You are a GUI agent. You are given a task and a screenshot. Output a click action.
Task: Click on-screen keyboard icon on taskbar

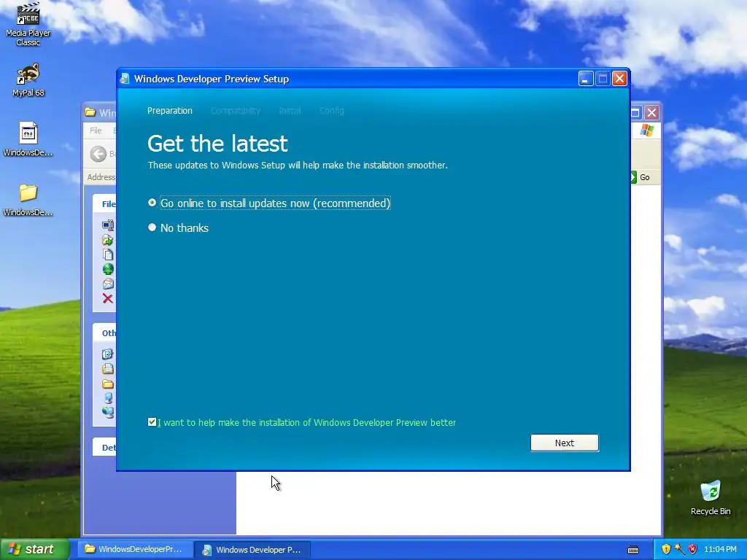pos(633,550)
